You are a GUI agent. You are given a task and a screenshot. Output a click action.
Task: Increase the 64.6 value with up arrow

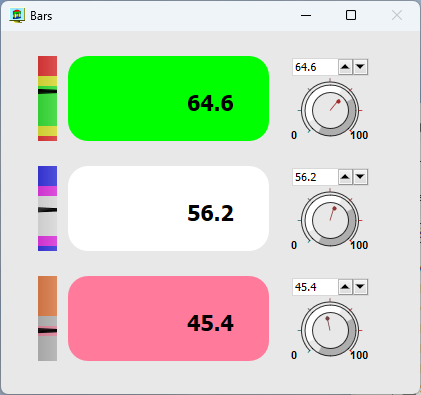tap(345, 67)
